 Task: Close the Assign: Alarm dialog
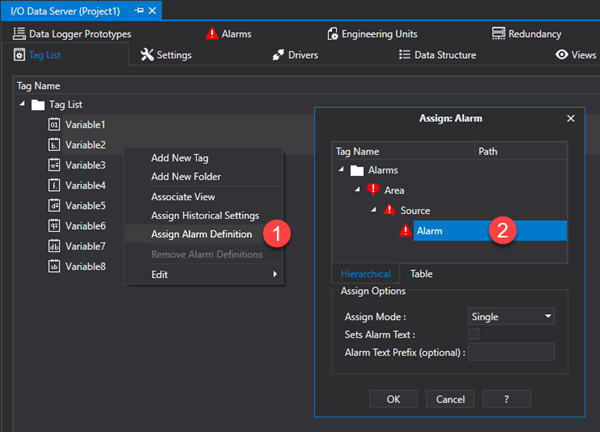pos(571,118)
